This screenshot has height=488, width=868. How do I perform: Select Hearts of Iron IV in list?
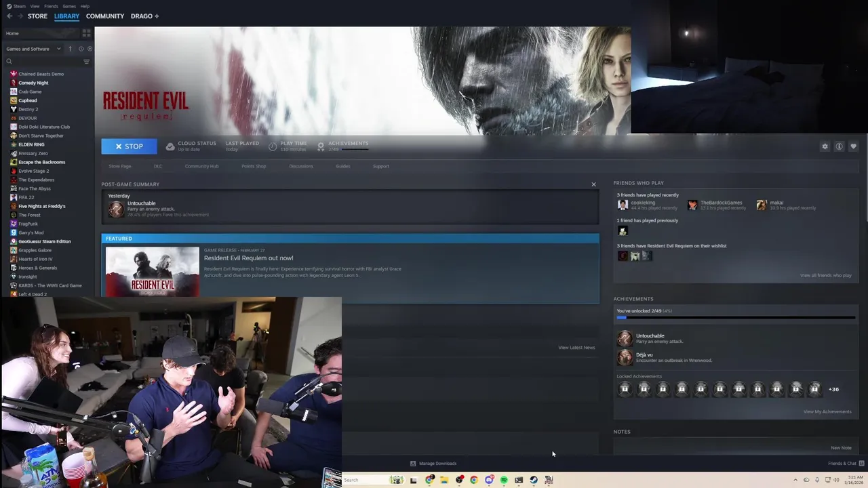point(35,259)
